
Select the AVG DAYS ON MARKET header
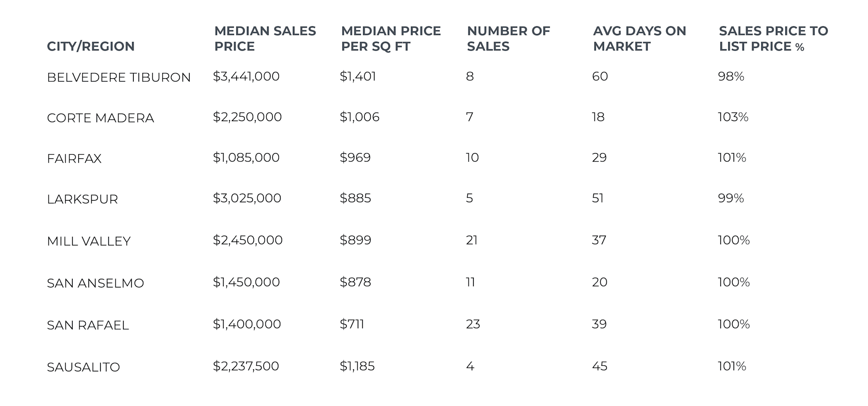click(x=639, y=38)
